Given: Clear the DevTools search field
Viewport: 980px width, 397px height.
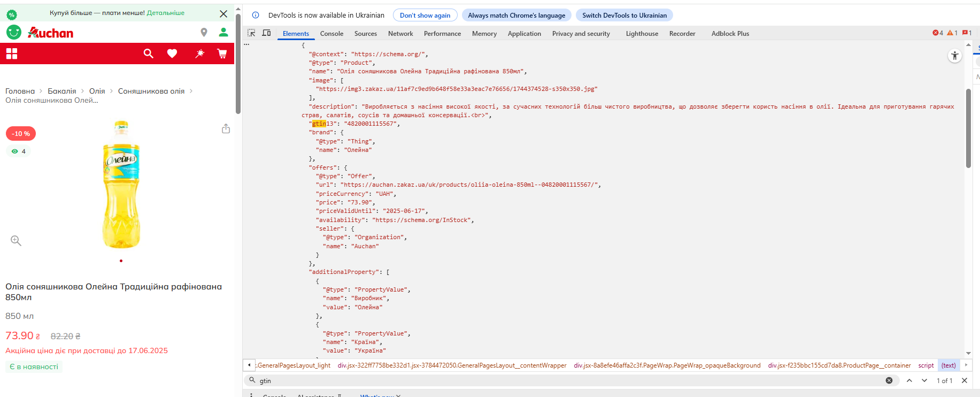Looking at the screenshot, I should tap(889, 380).
